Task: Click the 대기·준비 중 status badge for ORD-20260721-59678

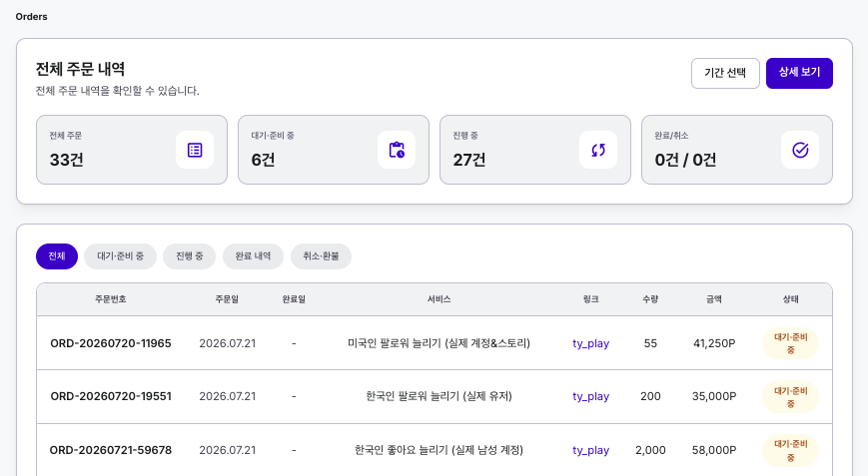Action: point(790,450)
